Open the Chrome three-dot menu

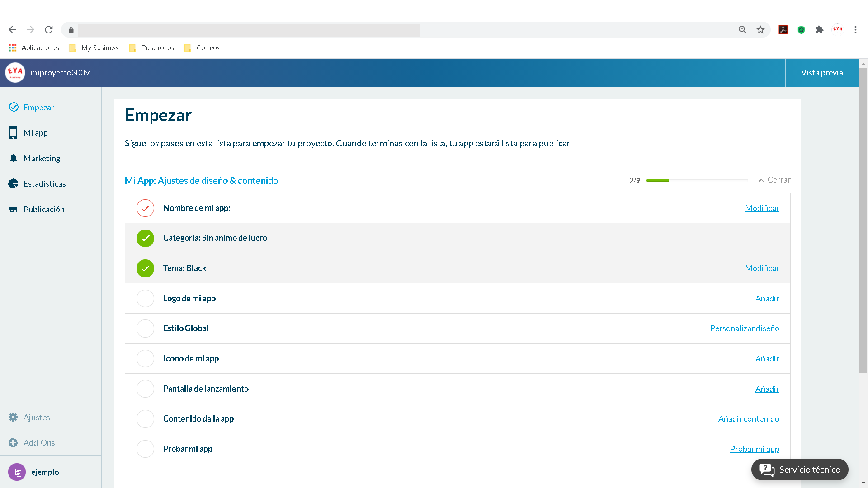855,30
